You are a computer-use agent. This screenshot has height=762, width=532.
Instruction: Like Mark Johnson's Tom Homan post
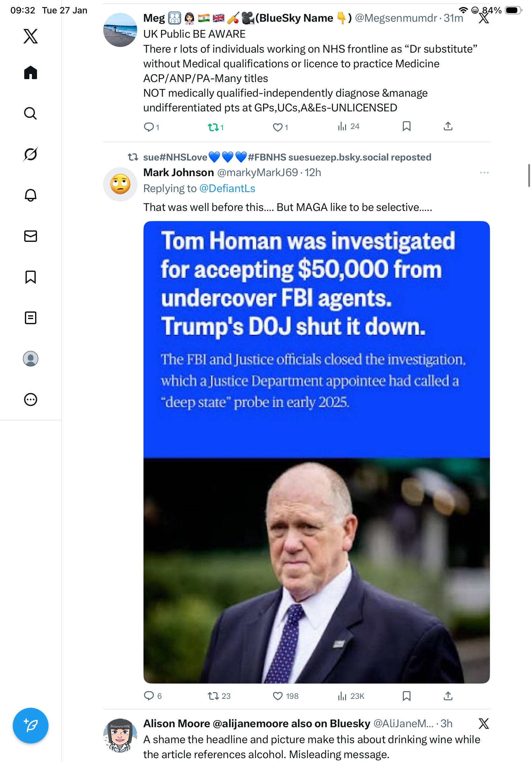pos(277,696)
